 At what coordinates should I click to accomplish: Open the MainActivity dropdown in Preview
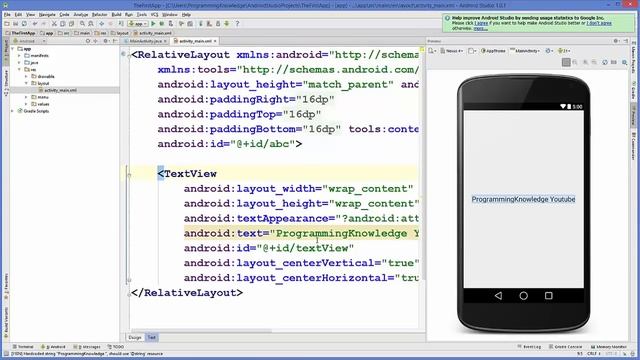525,51
